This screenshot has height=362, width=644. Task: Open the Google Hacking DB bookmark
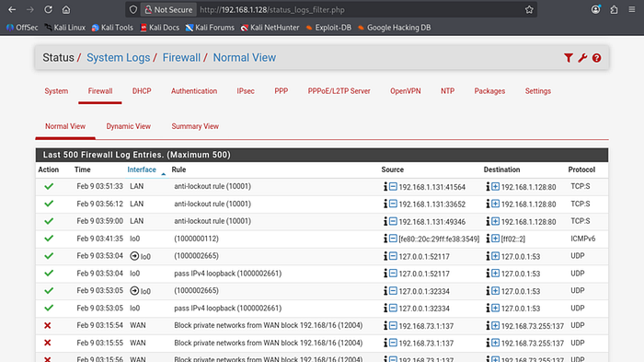point(395,28)
